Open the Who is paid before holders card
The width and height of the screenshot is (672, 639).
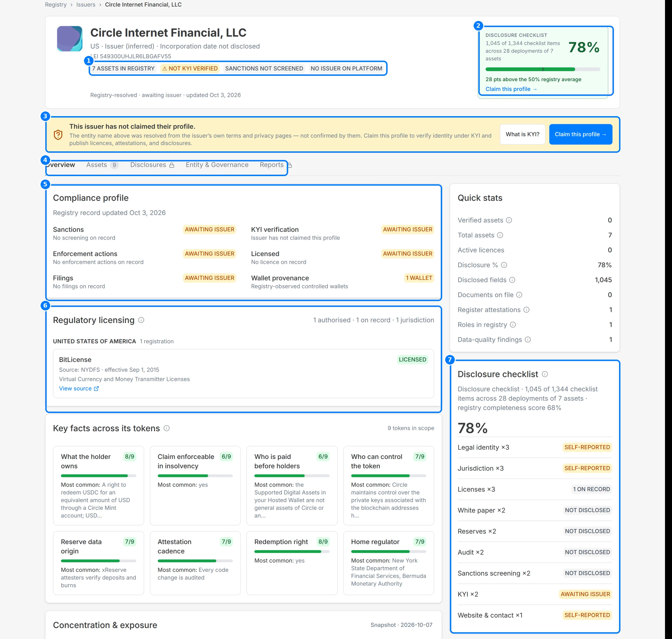pyautogui.click(x=292, y=485)
